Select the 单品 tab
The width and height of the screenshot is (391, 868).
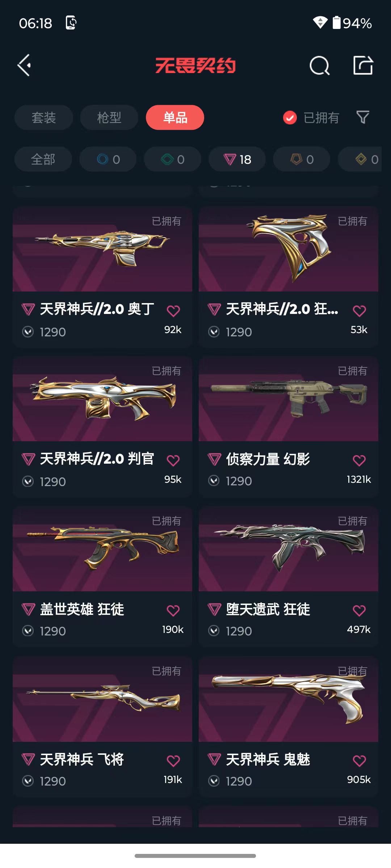click(x=175, y=118)
